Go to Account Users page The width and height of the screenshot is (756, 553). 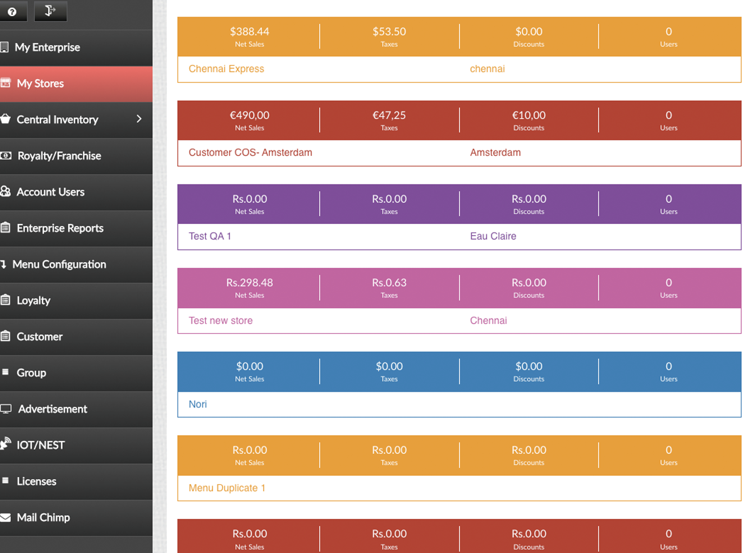click(x=76, y=192)
